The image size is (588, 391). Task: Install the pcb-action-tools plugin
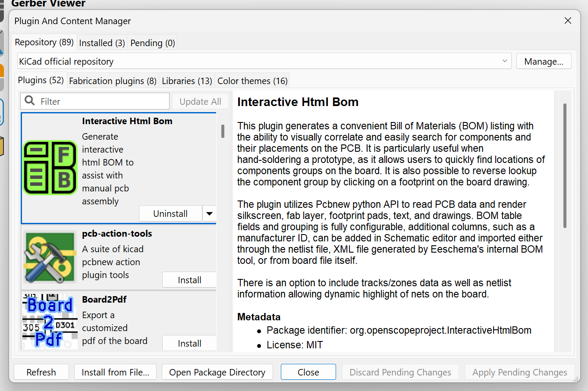pyautogui.click(x=189, y=280)
